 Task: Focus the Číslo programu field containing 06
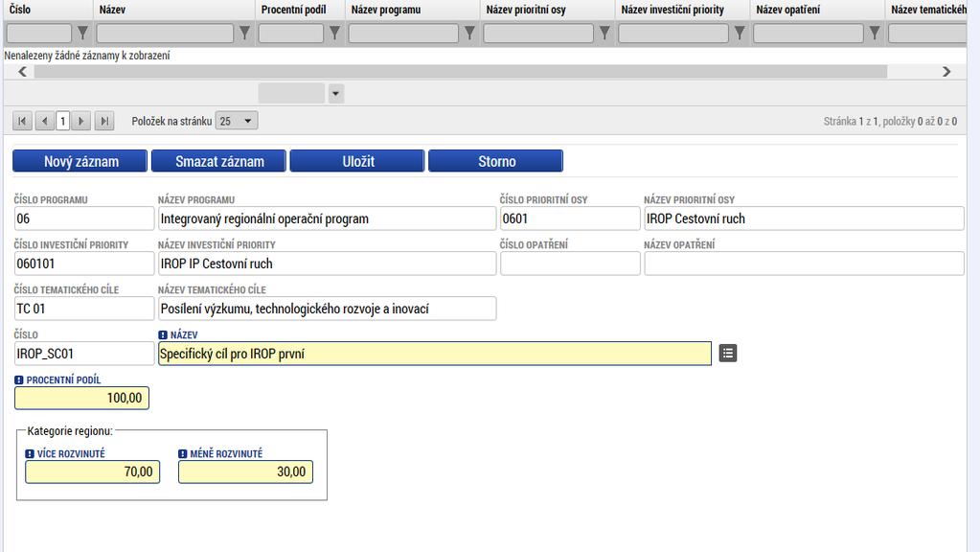click(83, 218)
